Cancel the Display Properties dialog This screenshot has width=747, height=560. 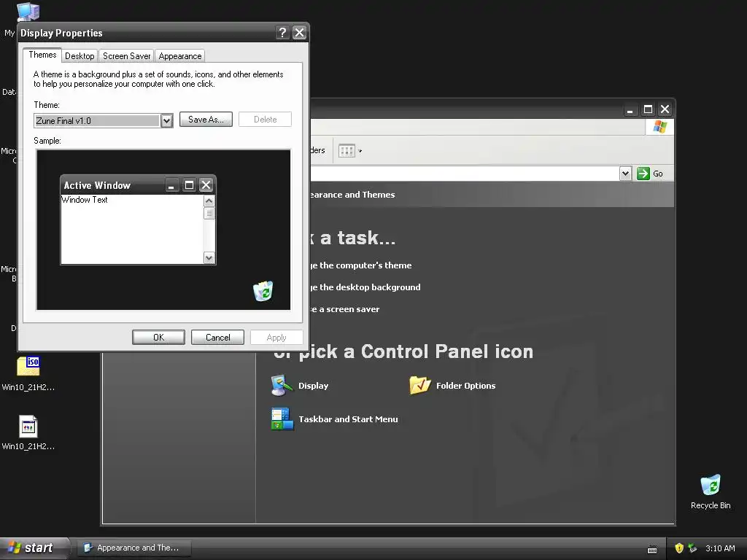(x=217, y=337)
